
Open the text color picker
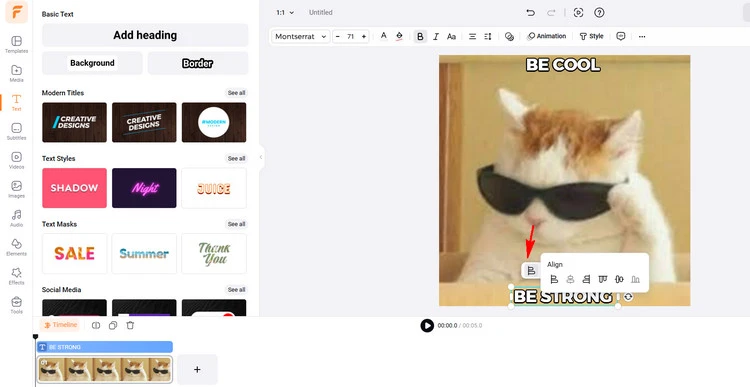[383, 36]
